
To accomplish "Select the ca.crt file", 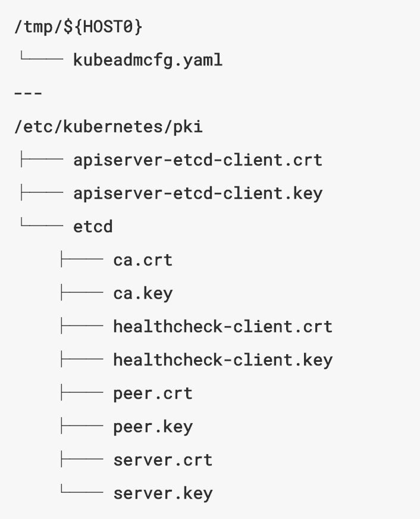I will 143,260.
